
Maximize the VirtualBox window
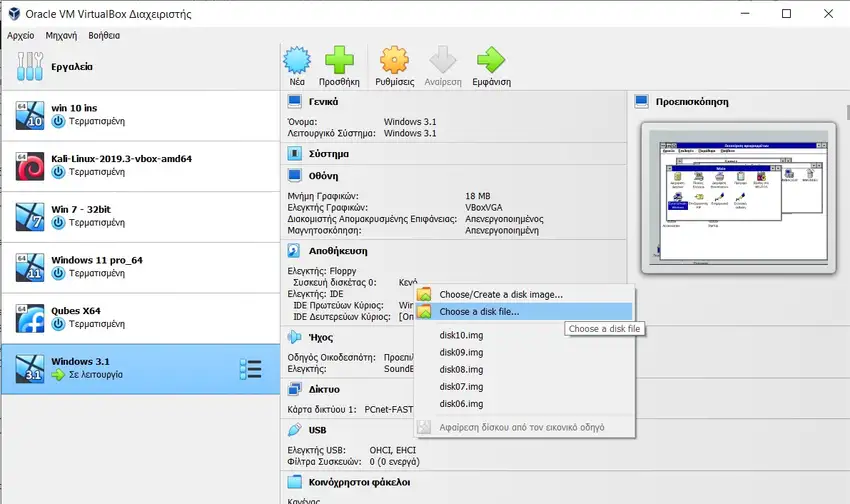coord(787,14)
